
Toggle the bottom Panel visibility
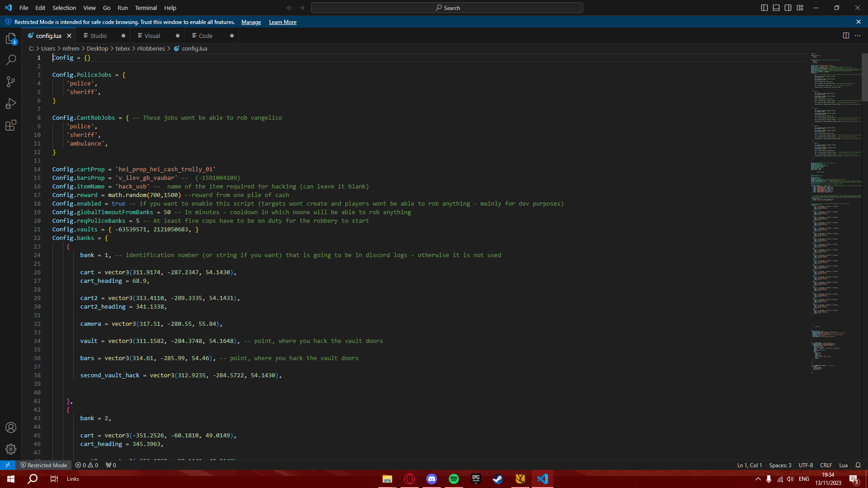[776, 8]
